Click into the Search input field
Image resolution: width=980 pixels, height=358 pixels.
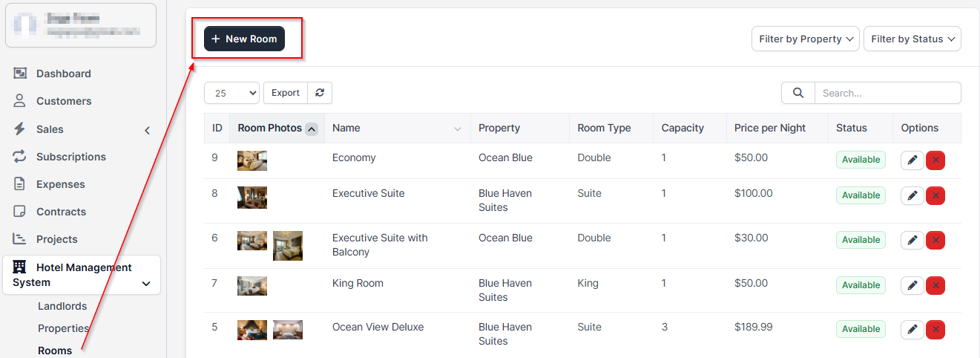[x=887, y=93]
